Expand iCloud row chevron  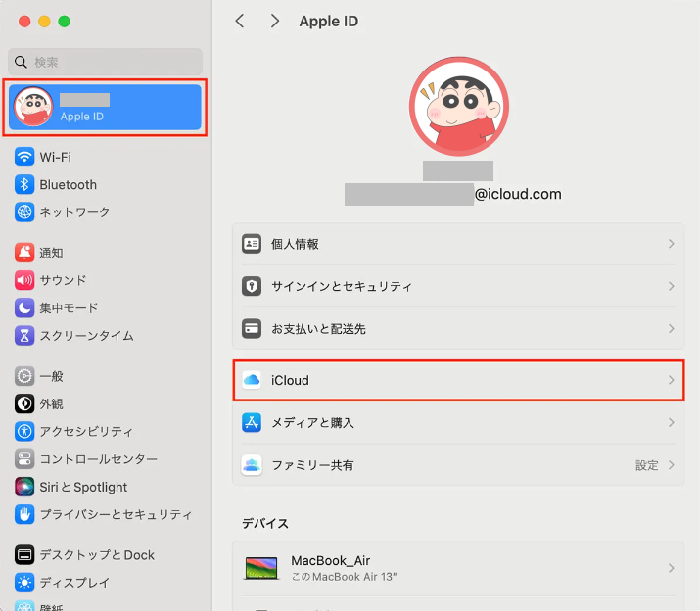point(671,380)
